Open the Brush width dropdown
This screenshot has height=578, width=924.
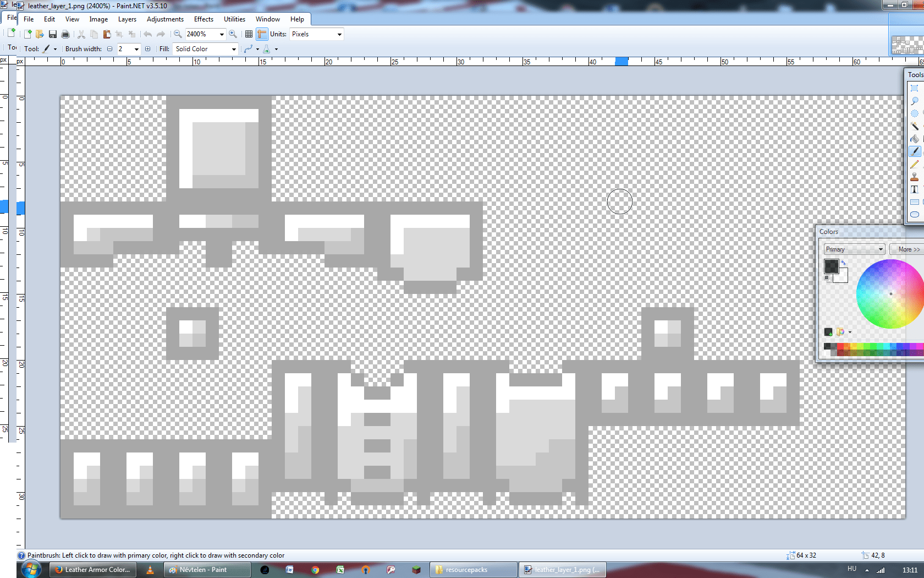point(137,49)
